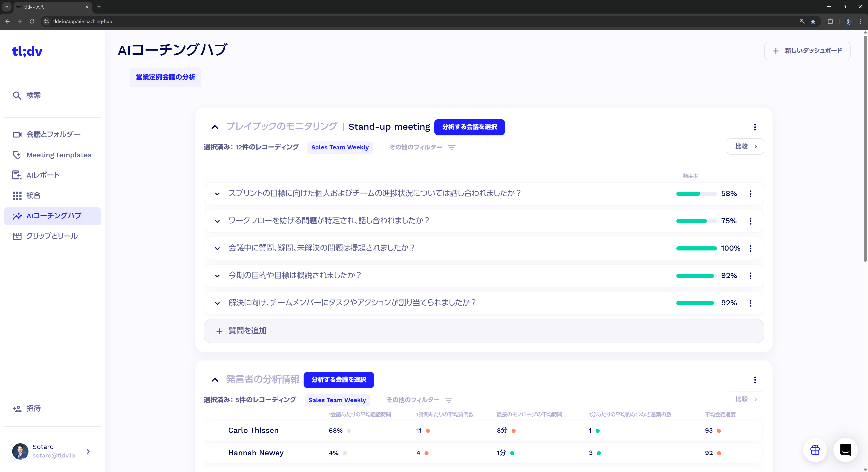This screenshot has height=472, width=868.
Task: Click the filter icon beside その他のフィルター in playbook section
Action: pos(452,147)
